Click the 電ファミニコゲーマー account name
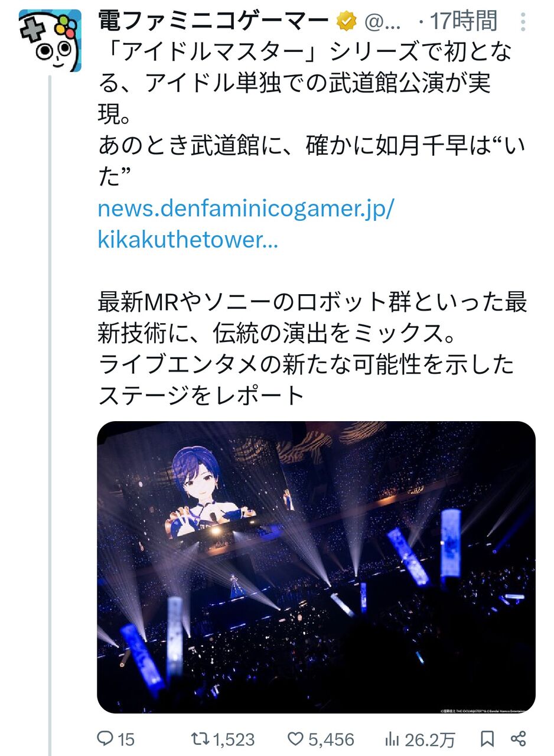 click(x=213, y=22)
